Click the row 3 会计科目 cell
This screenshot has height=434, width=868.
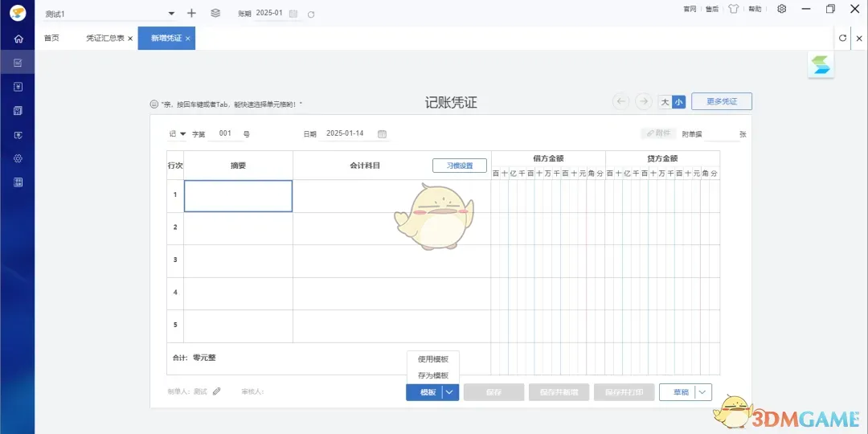click(392, 261)
